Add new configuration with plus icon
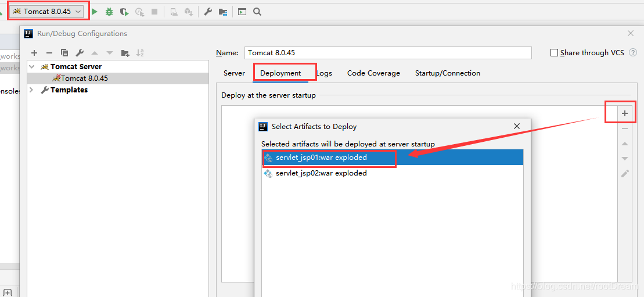 coord(34,53)
